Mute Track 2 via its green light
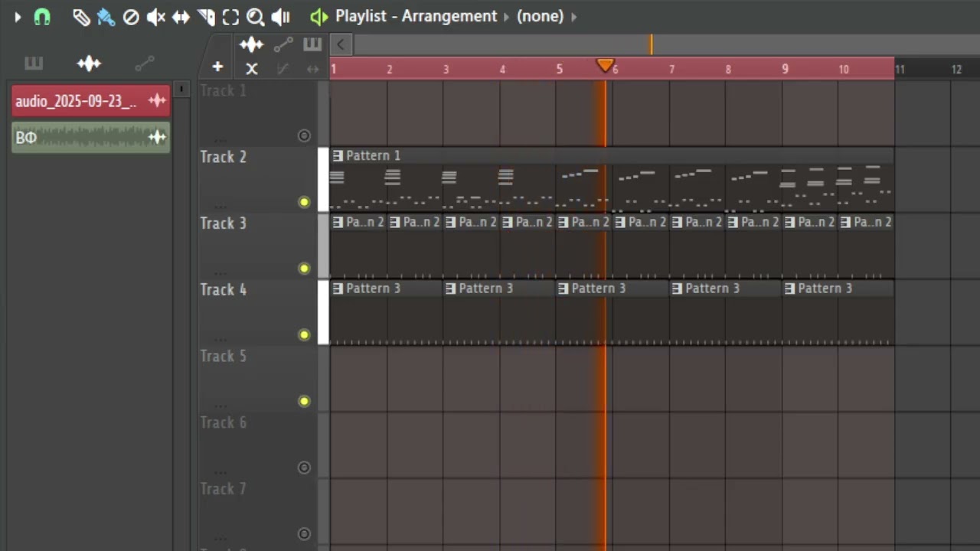 tap(304, 202)
